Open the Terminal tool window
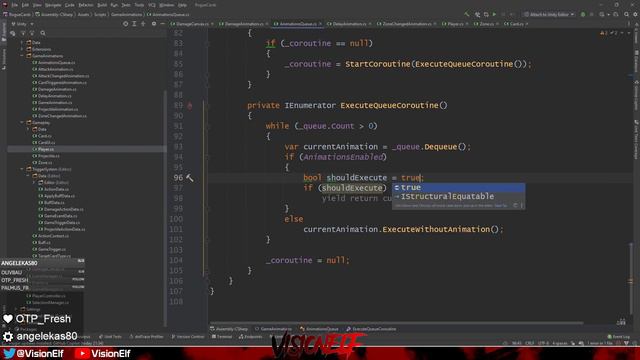The image size is (640, 360). point(222,337)
